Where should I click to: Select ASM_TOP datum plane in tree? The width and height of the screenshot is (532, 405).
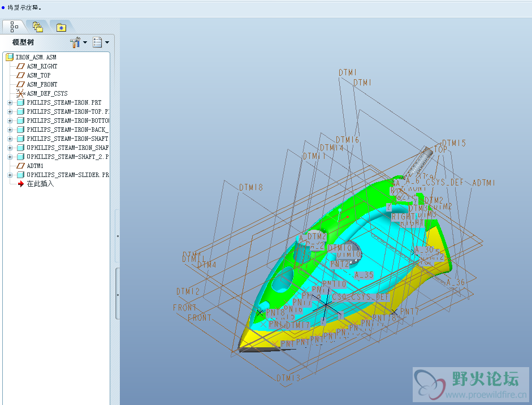(38, 75)
